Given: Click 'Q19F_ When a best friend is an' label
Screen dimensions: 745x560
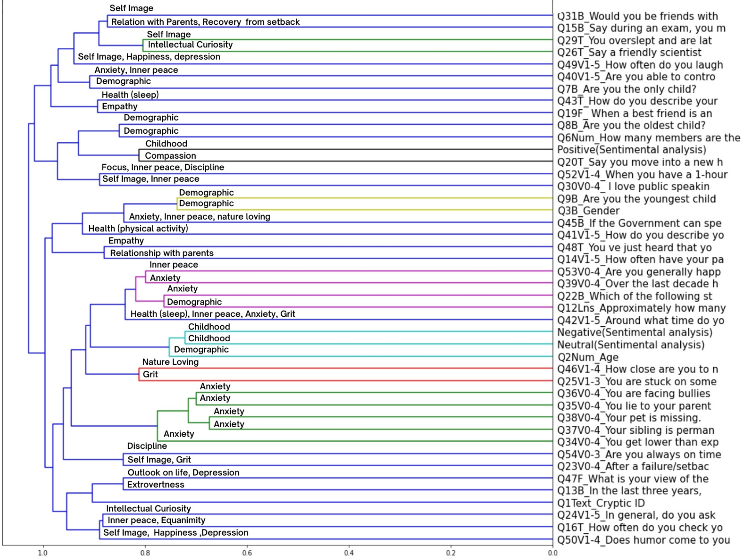Looking at the screenshot, I should click(x=634, y=113).
